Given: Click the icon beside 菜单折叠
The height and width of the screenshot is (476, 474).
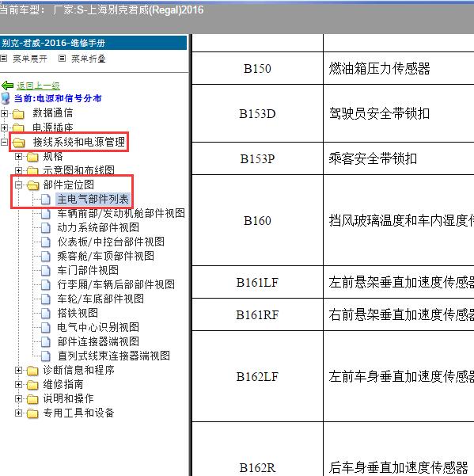Looking at the screenshot, I should click(62, 59).
